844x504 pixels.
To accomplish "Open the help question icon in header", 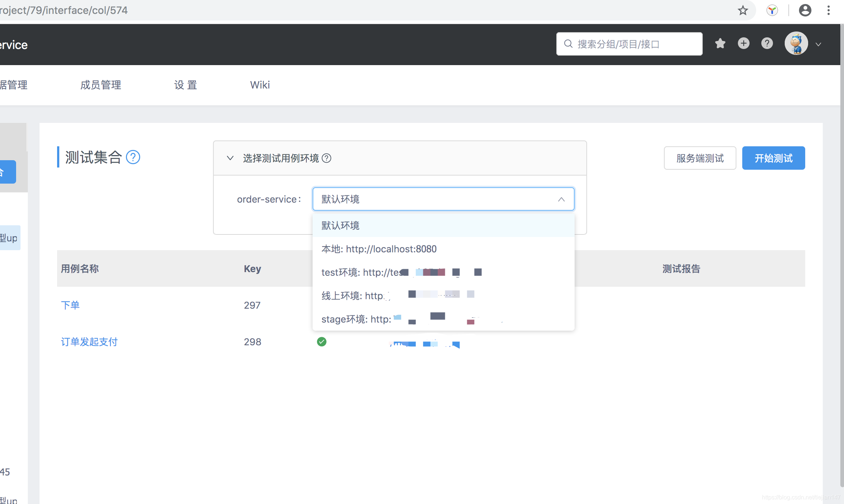I will point(767,44).
